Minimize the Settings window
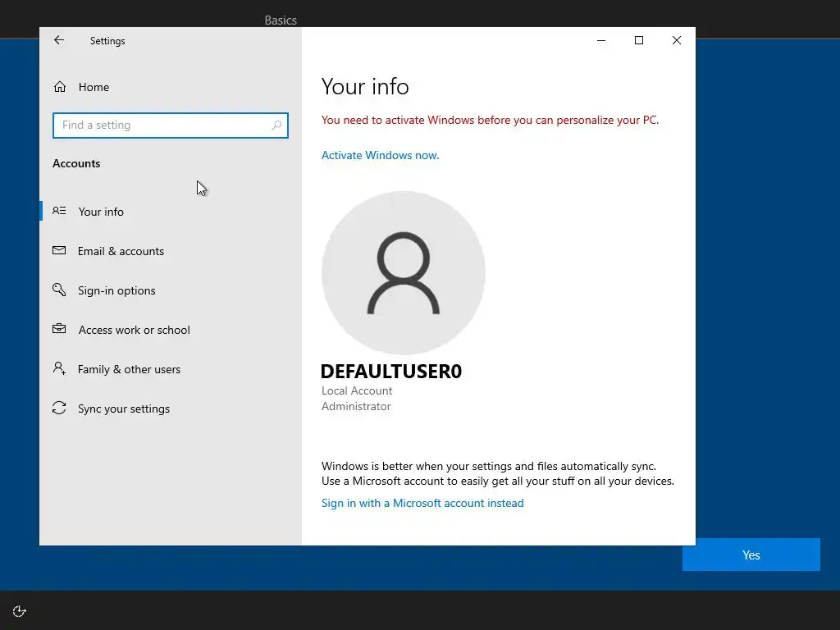Screen dimensions: 840x630 coord(601,40)
